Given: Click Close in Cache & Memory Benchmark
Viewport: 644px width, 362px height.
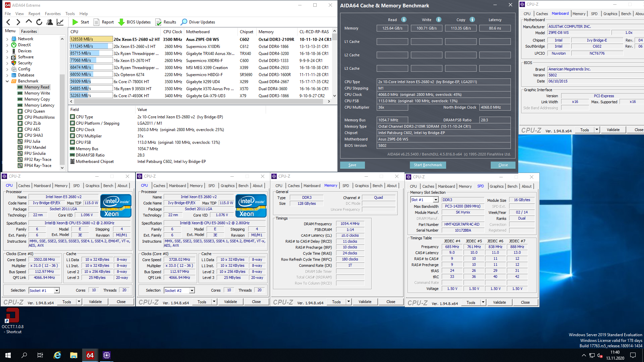Looking at the screenshot, I should click(x=503, y=165).
